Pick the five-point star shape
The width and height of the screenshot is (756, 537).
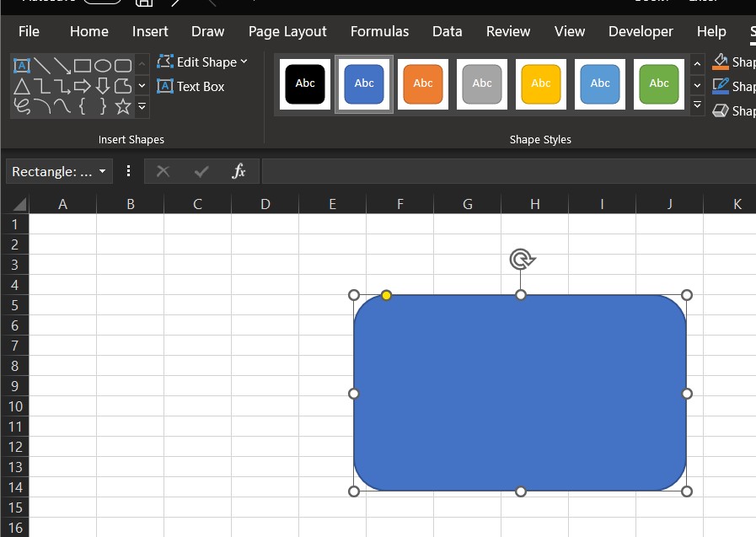[x=123, y=106]
